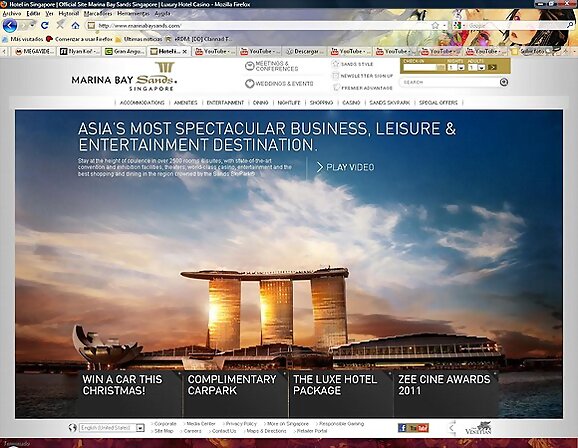Open Responsible Gaming footer link
The image size is (578, 448).
(x=341, y=424)
